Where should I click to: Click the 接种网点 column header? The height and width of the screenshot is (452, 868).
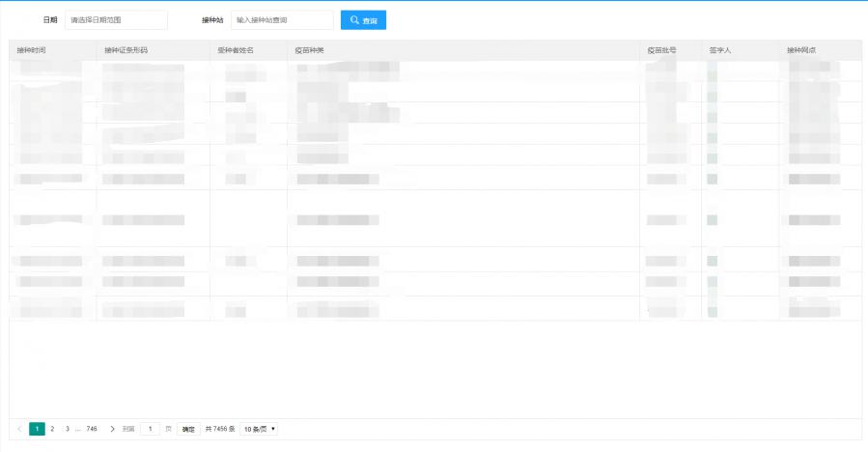click(801, 50)
